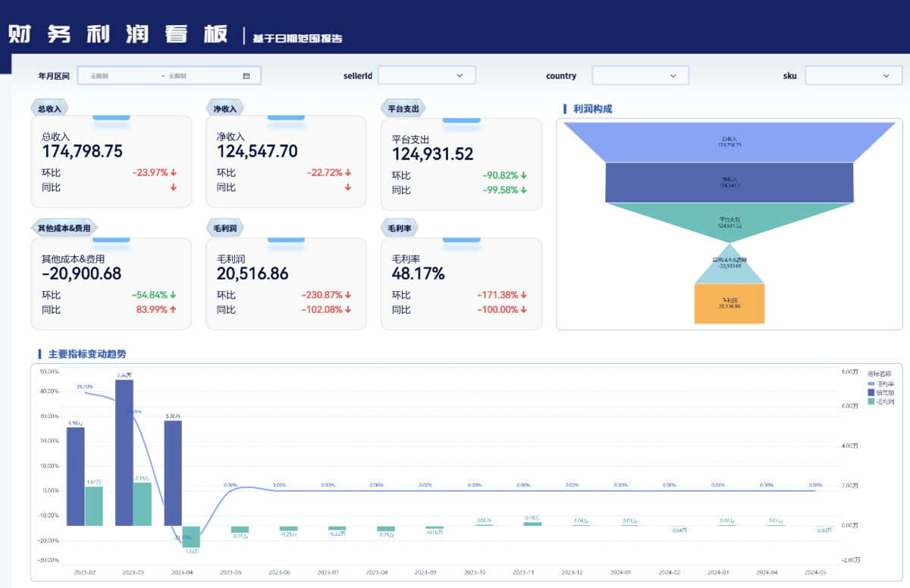Select the 总收入 tab label
The image size is (910, 588).
50,109
